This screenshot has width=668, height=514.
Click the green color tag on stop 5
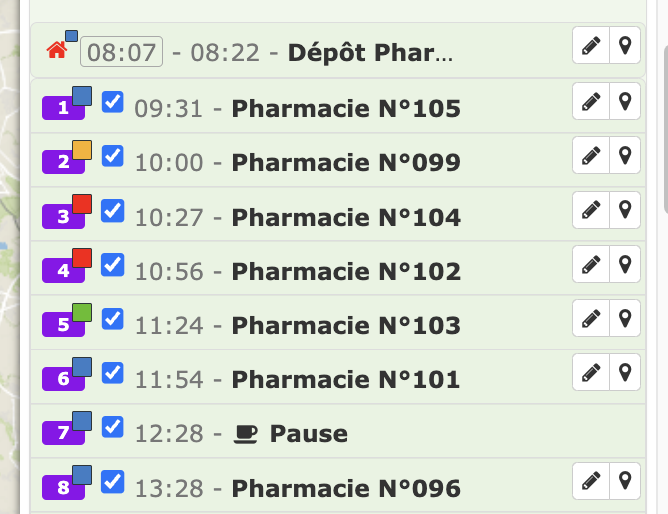pos(82,313)
